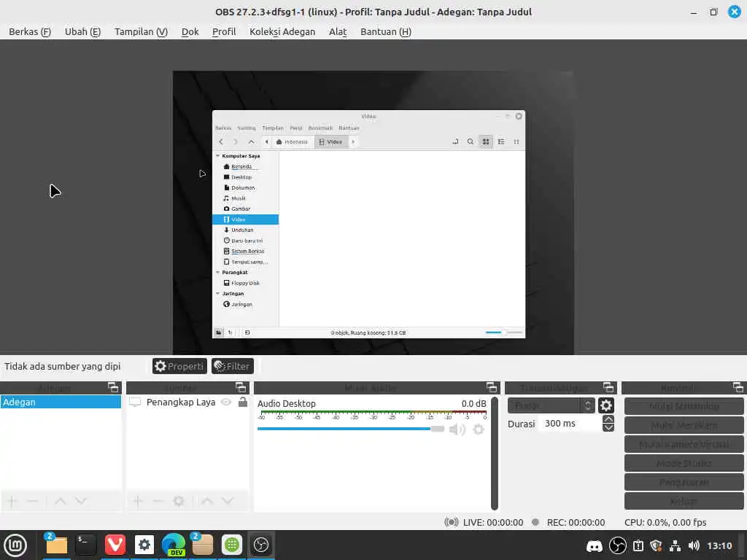Click the Mixer Audio vertical scrollbar
747x560 pixels.
(x=495, y=453)
